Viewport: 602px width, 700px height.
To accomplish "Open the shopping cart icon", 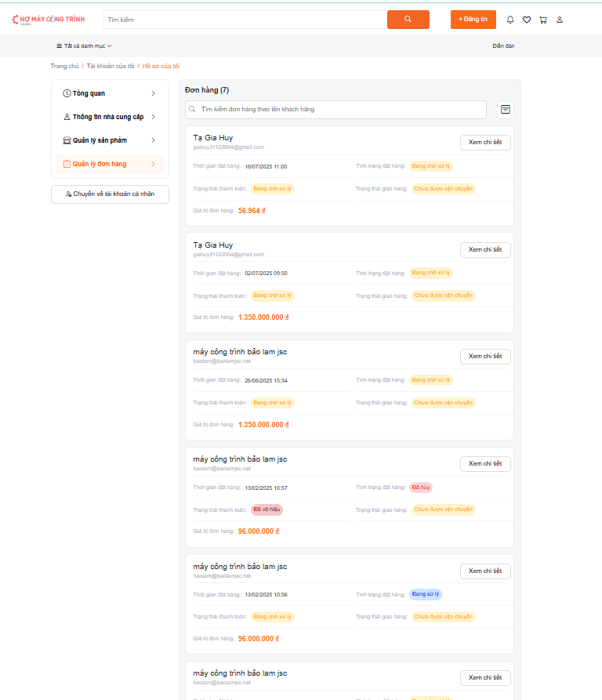I will click(543, 20).
